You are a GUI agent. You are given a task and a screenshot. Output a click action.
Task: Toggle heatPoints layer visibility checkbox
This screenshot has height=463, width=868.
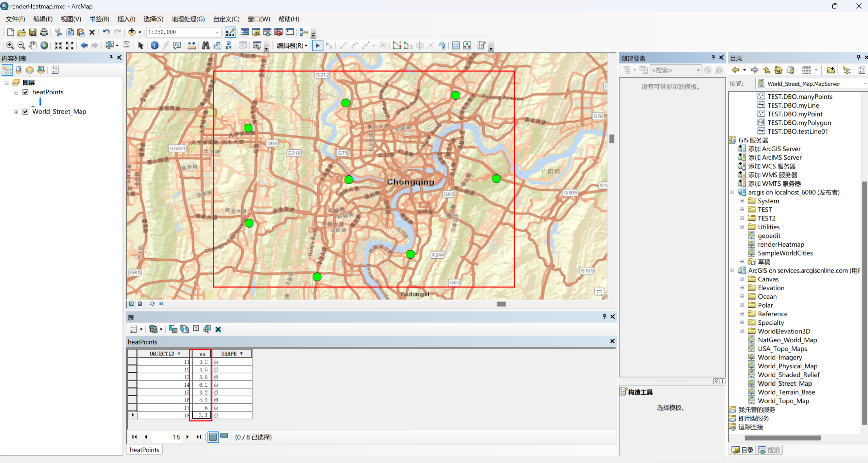[x=26, y=92]
